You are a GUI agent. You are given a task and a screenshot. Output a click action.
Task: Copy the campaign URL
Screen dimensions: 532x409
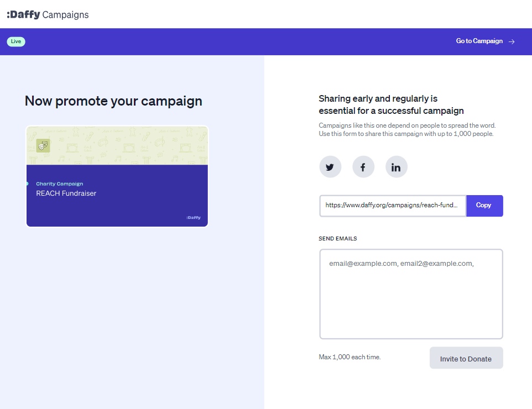(x=484, y=206)
